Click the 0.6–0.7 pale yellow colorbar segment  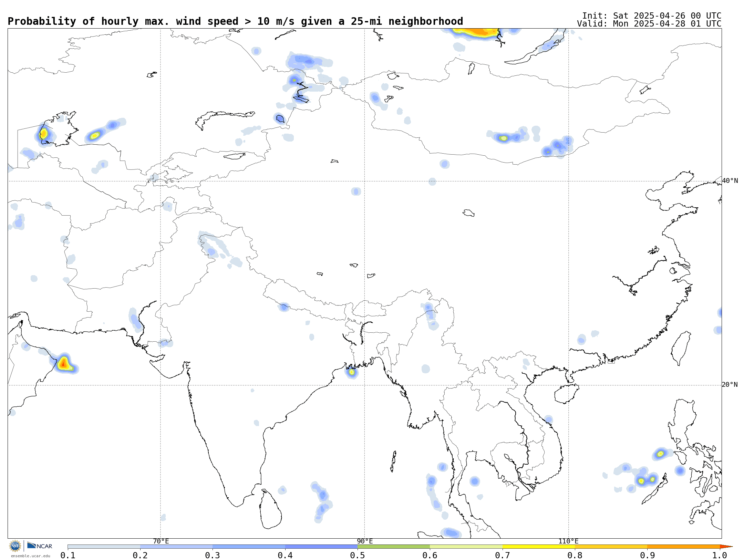pyautogui.click(x=466, y=547)
